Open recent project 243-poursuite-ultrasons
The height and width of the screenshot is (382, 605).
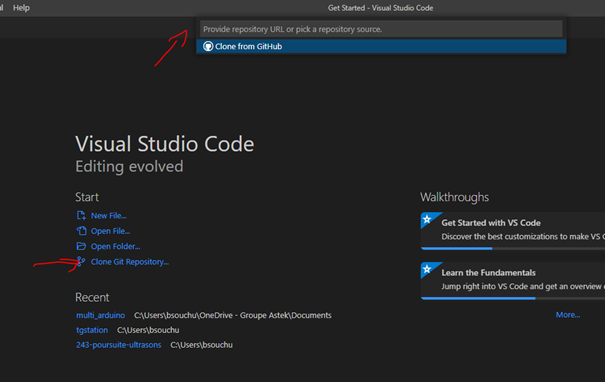(118, 345)
